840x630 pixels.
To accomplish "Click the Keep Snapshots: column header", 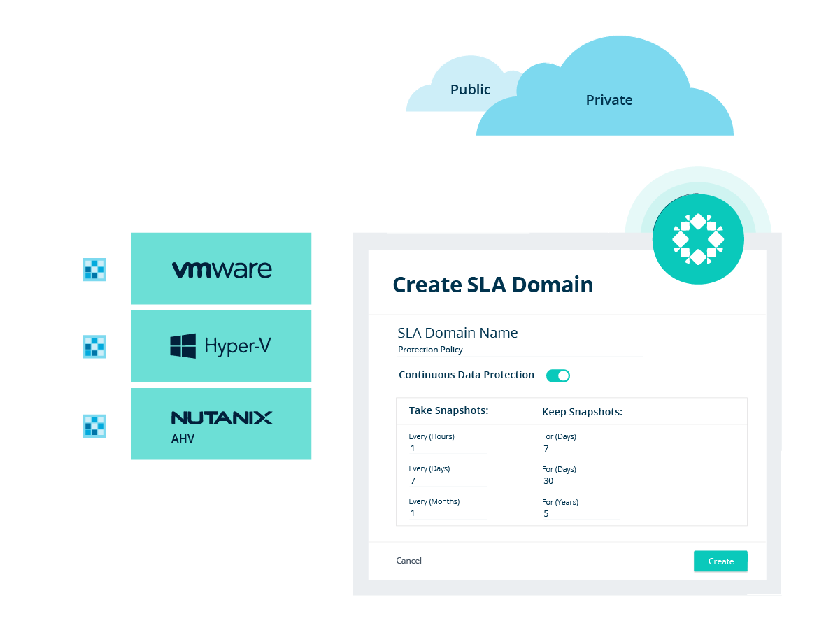I will coord(582,412).
